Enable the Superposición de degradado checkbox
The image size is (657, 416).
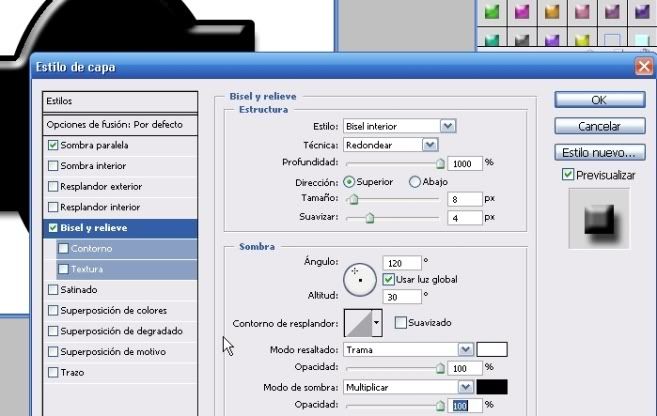(53, 331)
